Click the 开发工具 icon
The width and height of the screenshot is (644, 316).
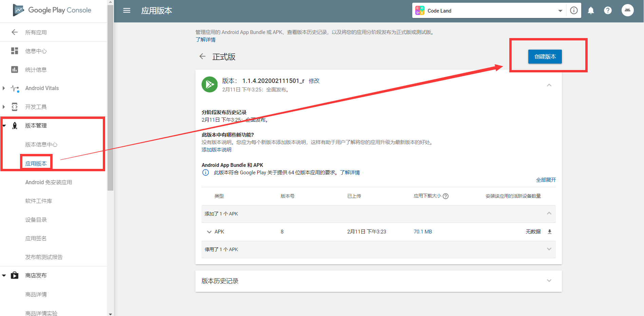coord(15,107)
